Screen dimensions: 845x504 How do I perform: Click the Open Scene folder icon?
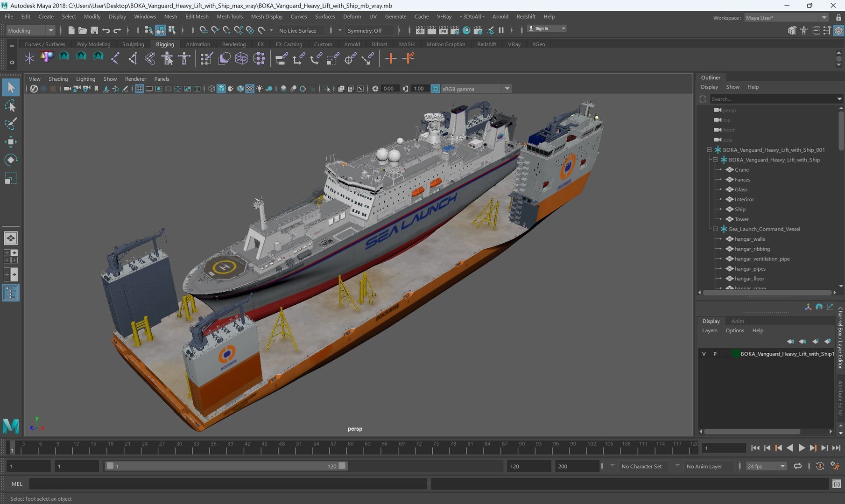[x=83, y=30]
